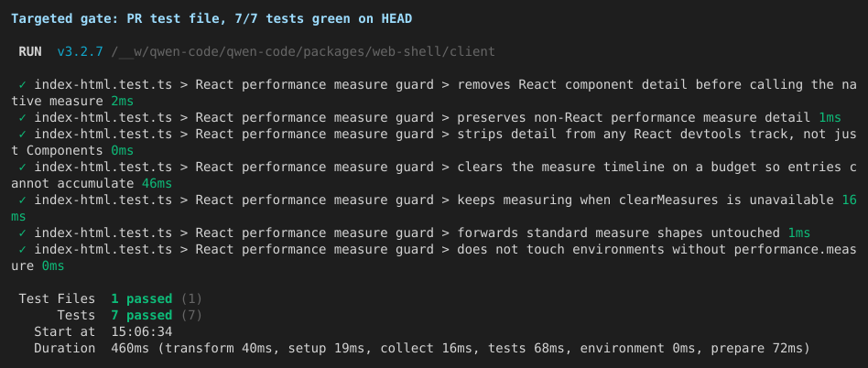The image size is (868, 368).
Task: Click the 'Test Files' summary label
Action: [57, 298]
